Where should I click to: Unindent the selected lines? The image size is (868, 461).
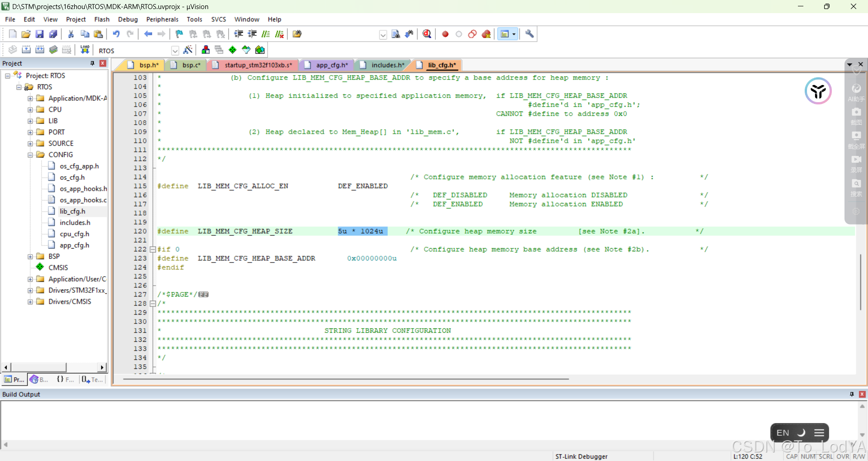(x=252, y=34)
